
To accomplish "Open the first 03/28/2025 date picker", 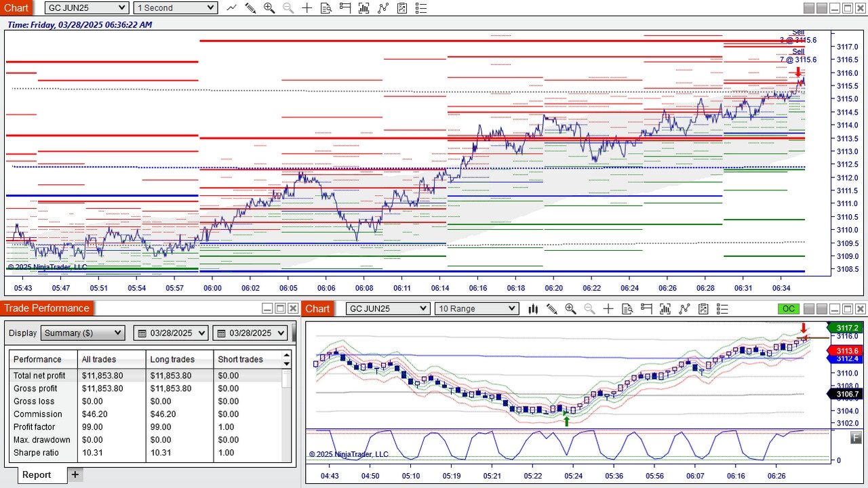I will [172, 333].
